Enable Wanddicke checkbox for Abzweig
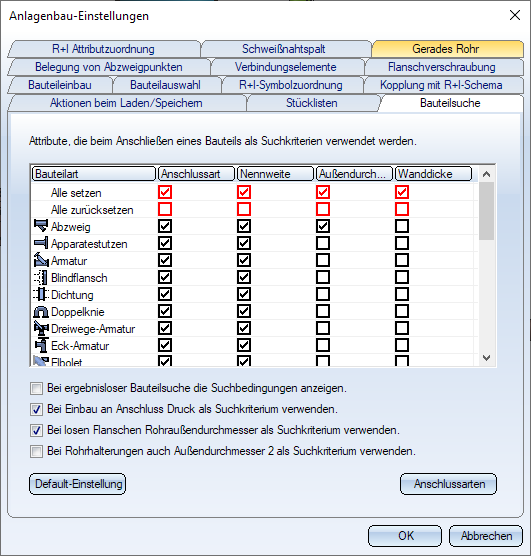The image size is (531, 556). coord(402,226)
